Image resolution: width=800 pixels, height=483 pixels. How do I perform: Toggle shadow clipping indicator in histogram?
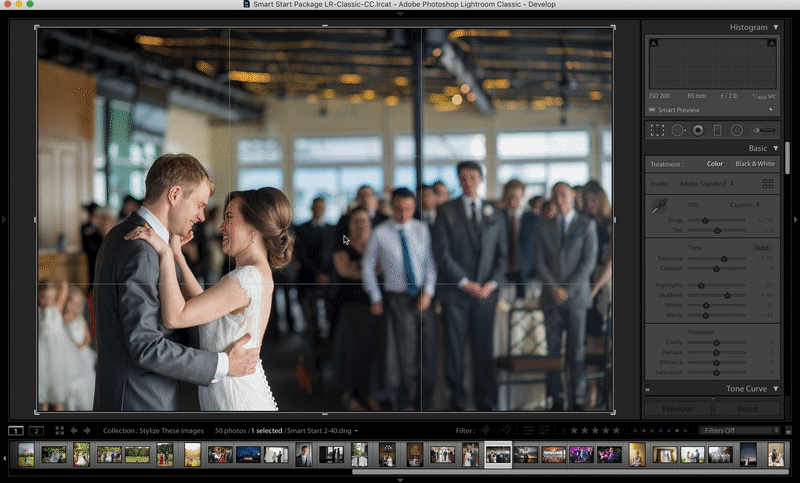(x=654, y=43)
